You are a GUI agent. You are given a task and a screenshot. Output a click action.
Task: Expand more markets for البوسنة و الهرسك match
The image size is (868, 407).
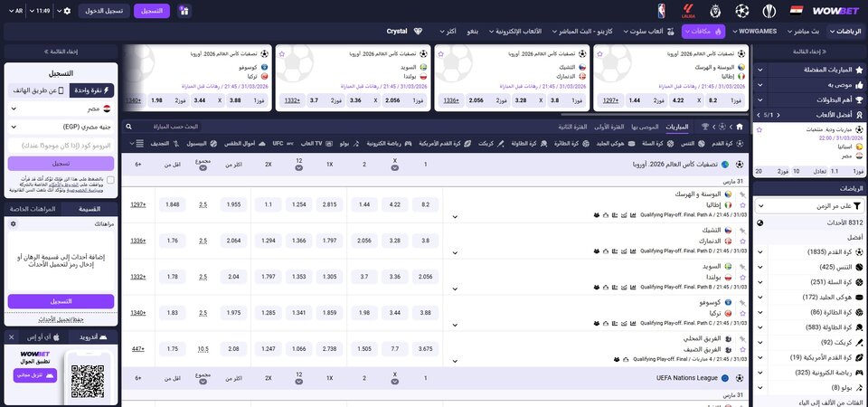455,216
